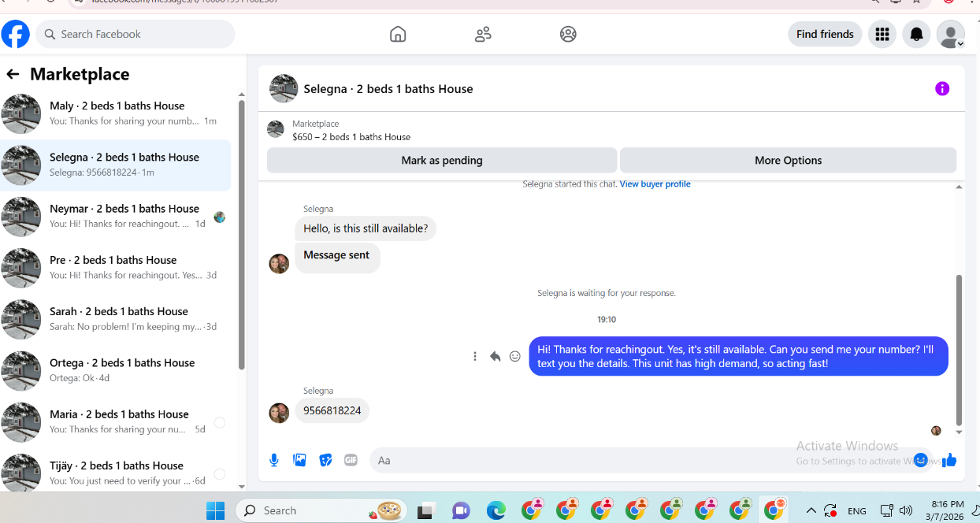Attach a photo file using the image icon
Image resolution: width=980 pixels, height=523 pixels.
pos(299,460)
